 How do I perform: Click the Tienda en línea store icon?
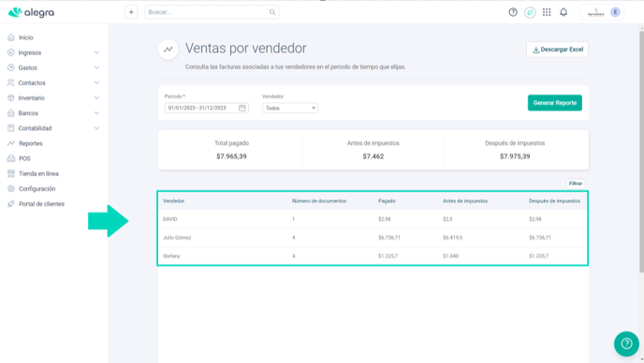coord(11,174)
